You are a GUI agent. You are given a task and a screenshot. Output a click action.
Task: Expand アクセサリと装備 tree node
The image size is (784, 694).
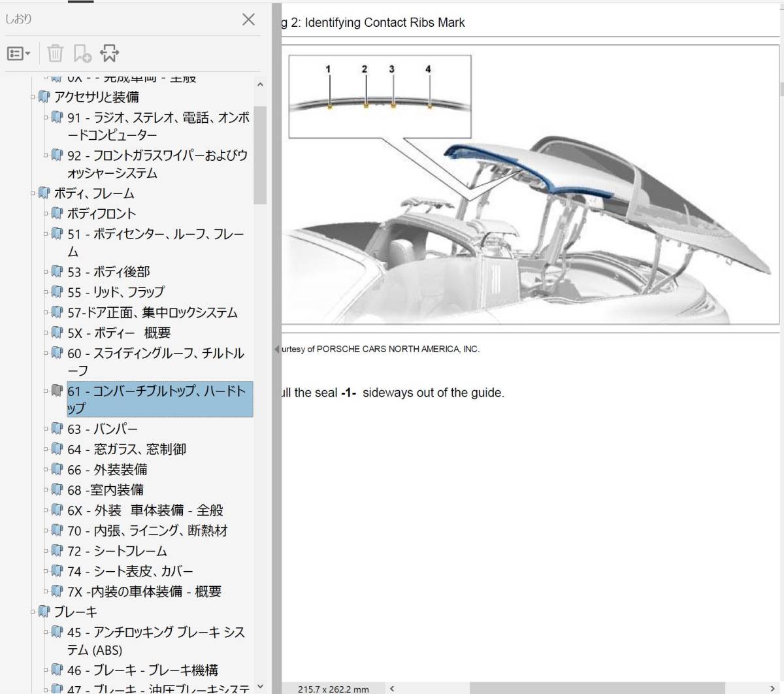[33, 97]
